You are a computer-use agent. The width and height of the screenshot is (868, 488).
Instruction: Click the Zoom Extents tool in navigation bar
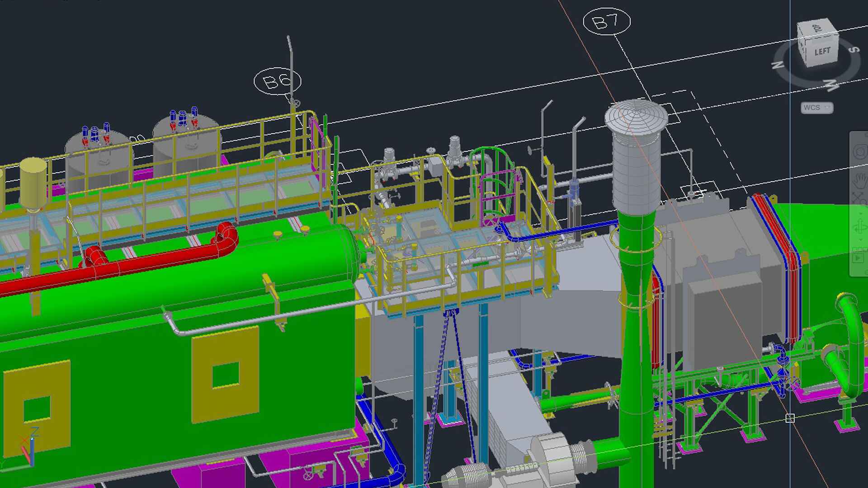860,198
